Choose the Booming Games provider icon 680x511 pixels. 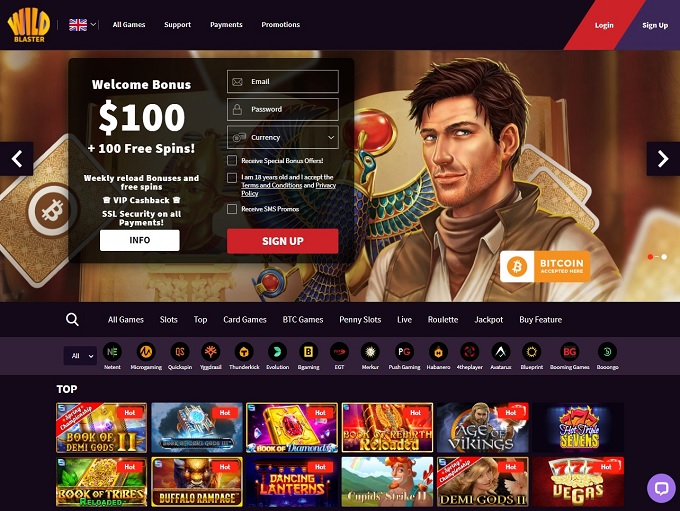569,352
